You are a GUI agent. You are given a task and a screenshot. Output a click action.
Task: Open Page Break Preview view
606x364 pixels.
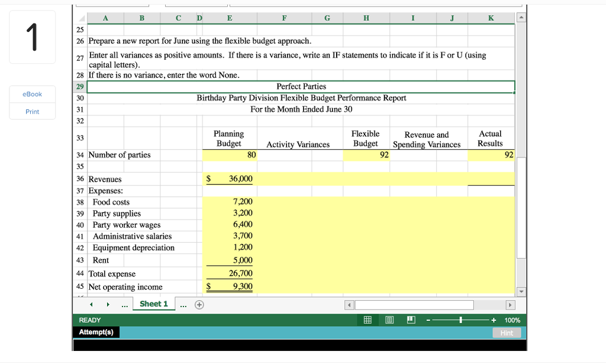[411, 320]
